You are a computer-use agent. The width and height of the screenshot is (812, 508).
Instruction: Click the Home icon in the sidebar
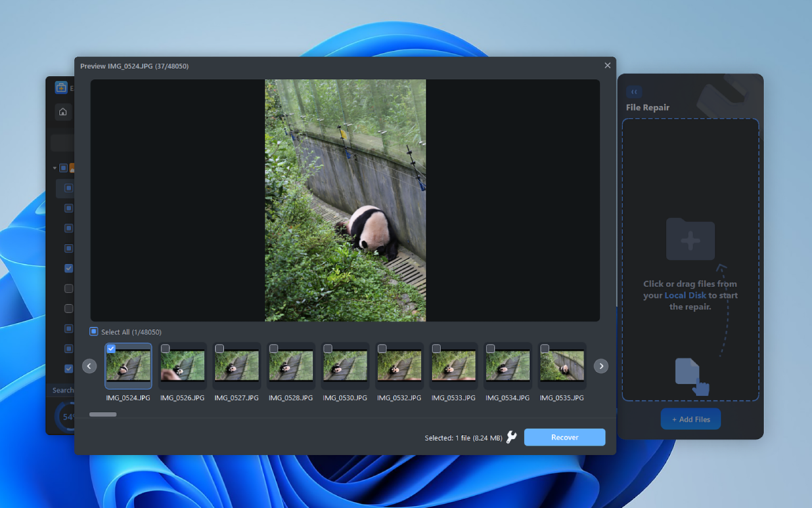[x=62, y=112]
